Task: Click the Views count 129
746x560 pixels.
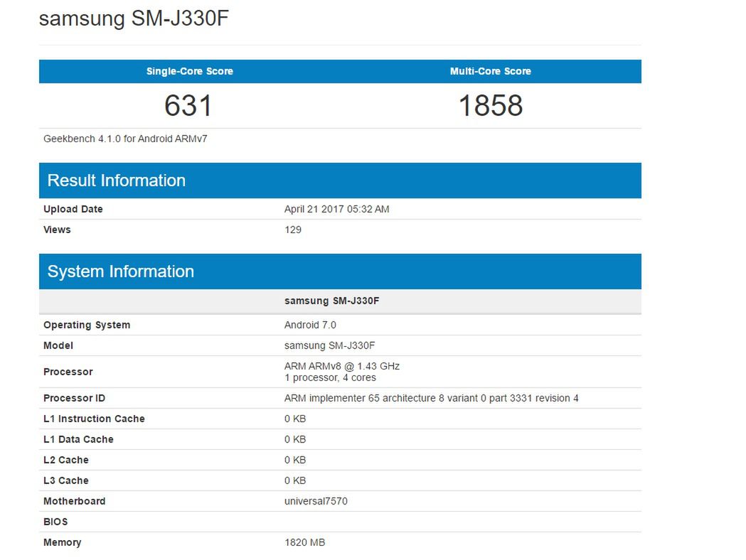Action: pyautogui.click(x=293, y=230)
